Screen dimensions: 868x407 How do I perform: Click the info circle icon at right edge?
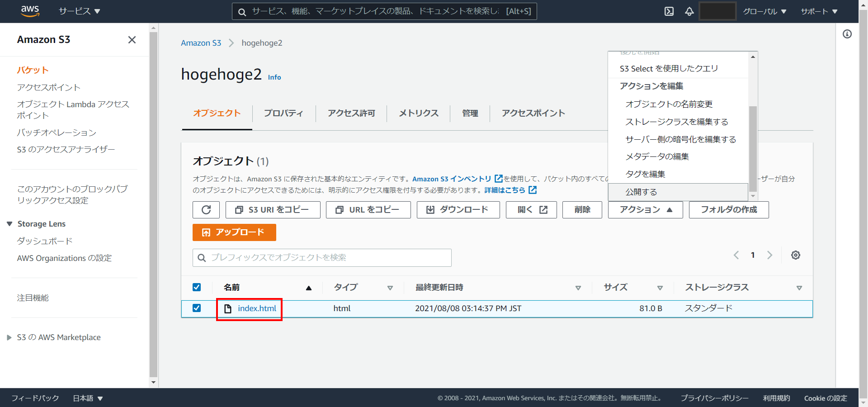click(x=847, y=34)
